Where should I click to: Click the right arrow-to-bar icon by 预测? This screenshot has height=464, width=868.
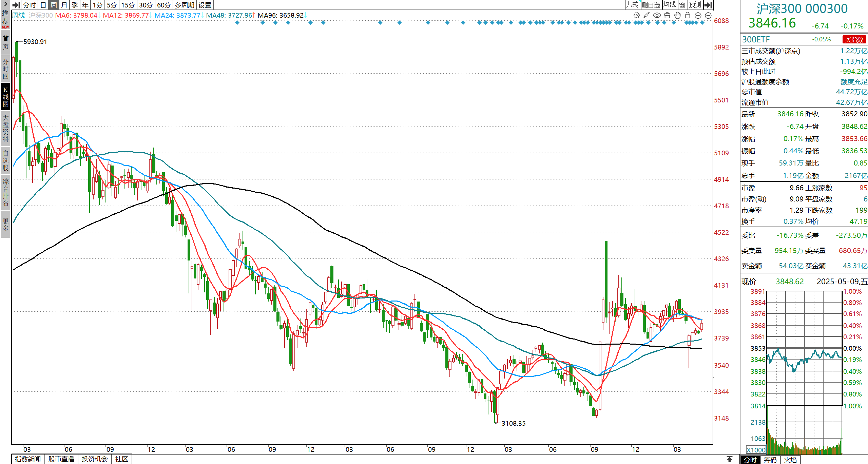708,5
